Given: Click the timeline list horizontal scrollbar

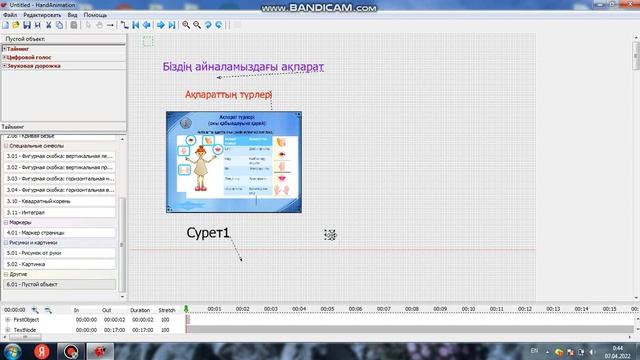Looking at the screenshot, I should [x=25, y=337].
